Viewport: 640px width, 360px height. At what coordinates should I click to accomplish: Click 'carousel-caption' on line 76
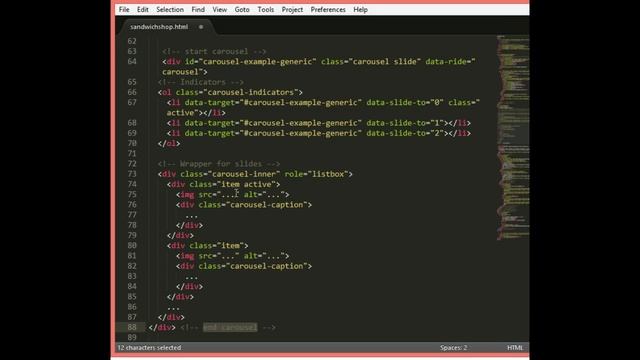coord(267,204)
